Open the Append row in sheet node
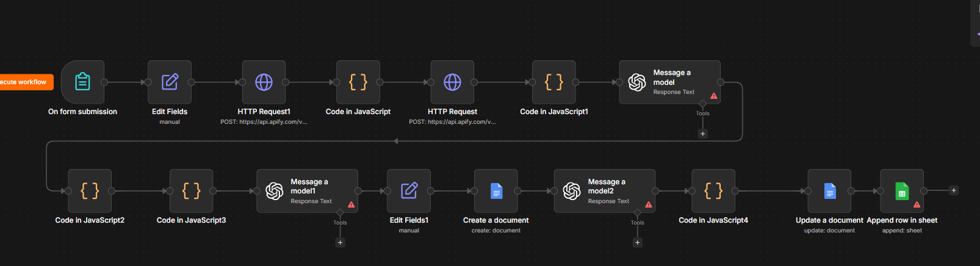 click(902, 191)
